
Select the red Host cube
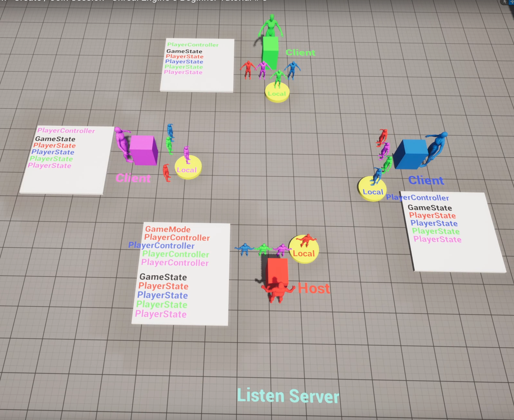277,272
